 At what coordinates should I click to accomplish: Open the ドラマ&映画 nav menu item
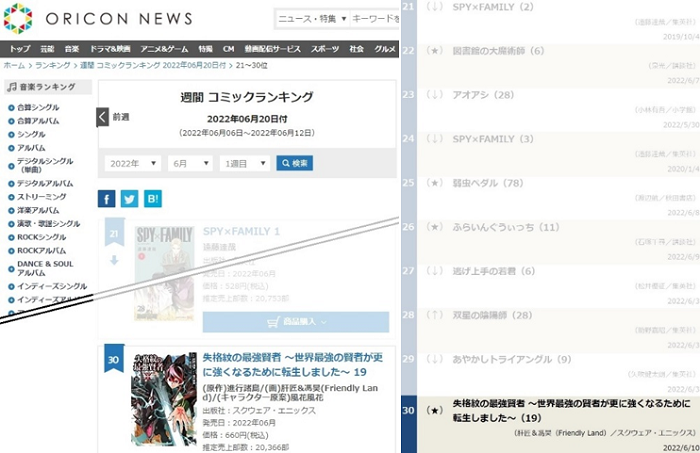click(110, 49)
